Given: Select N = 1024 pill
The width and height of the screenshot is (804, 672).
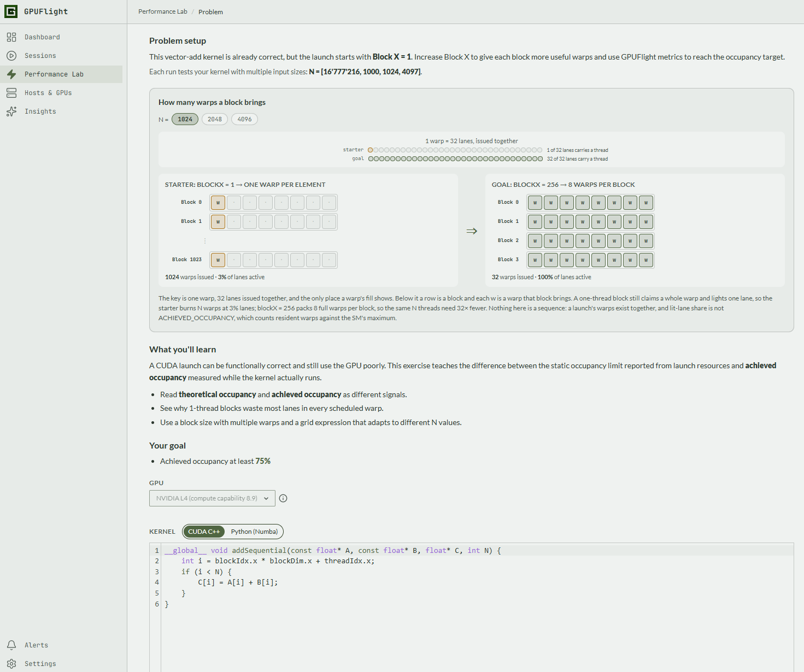Looking at the screenshot, I should 185,119.
